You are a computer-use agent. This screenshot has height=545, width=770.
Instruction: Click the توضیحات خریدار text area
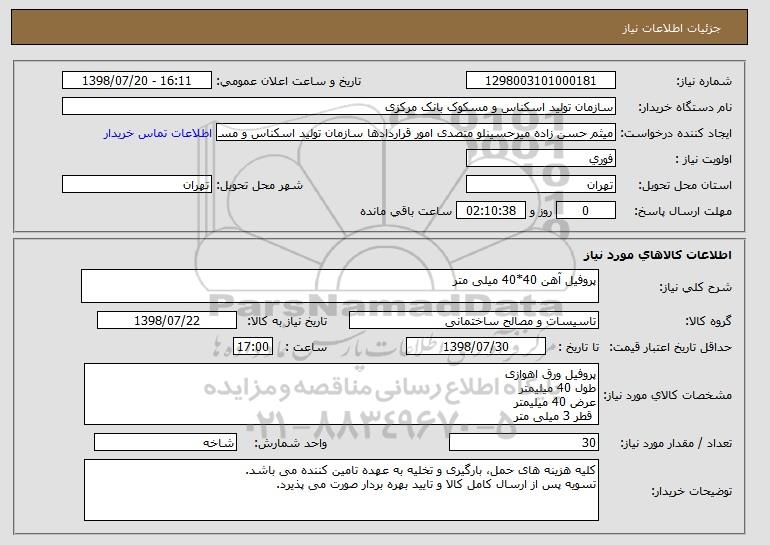click(341, 490)
